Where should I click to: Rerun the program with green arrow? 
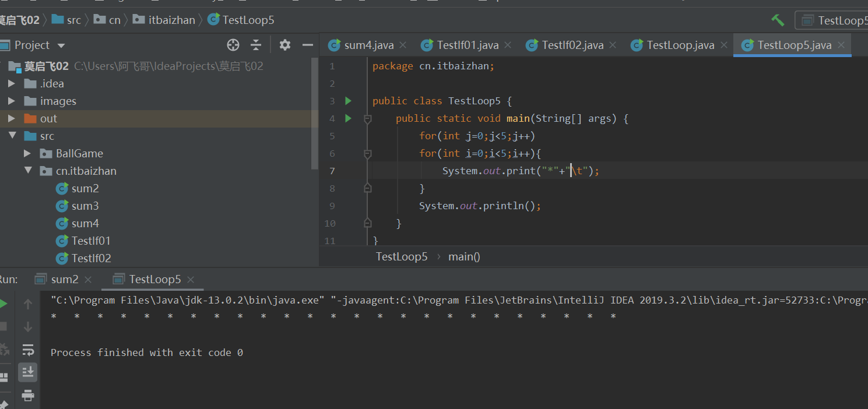click(x=3, y=304)
